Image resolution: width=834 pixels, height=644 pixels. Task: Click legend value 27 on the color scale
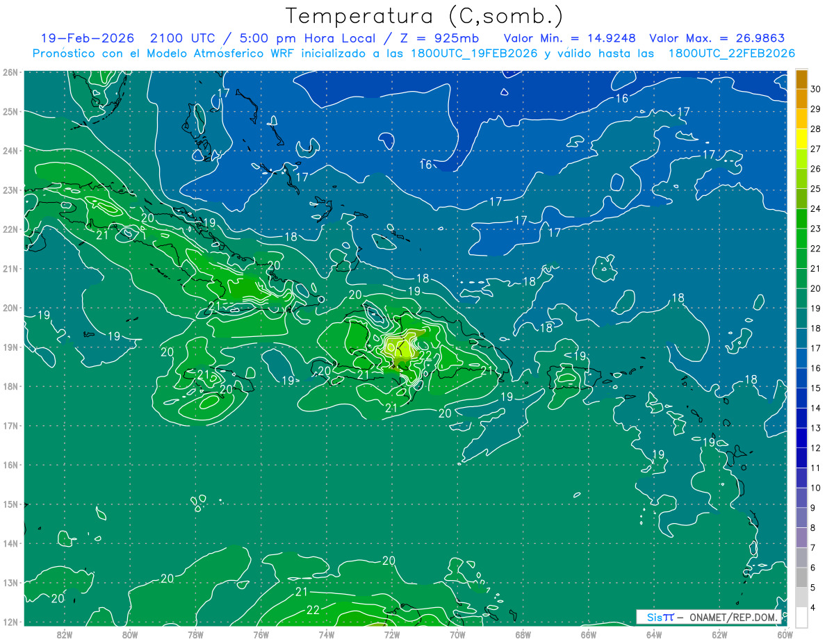[x=816, y=149]
